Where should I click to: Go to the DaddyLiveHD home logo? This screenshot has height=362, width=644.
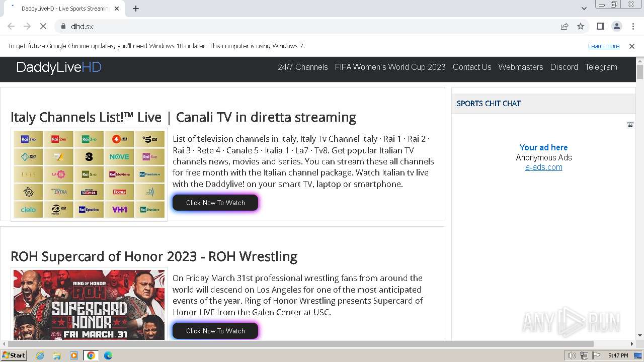[x=59, y=67]
